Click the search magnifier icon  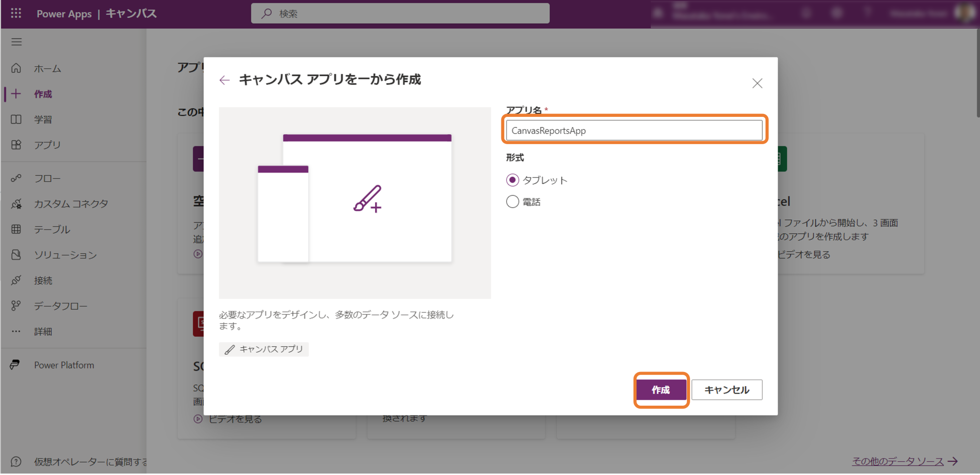pos(267,13)
